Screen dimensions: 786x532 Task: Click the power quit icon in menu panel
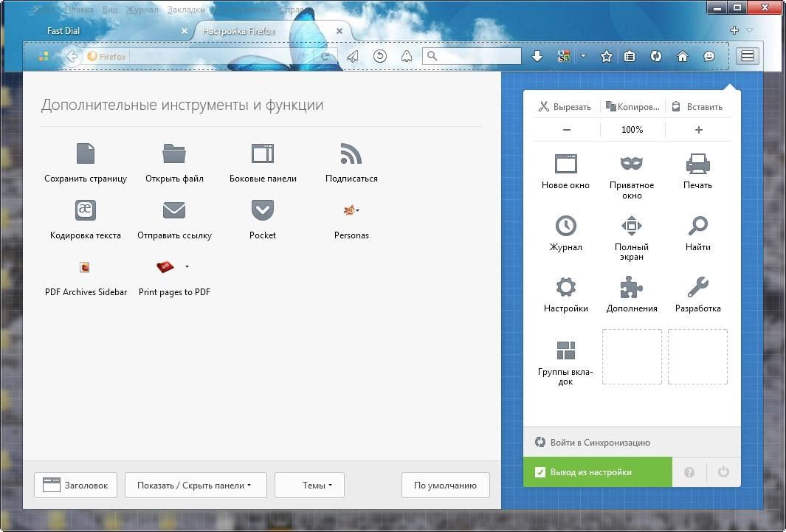click(x=723, y=472)
